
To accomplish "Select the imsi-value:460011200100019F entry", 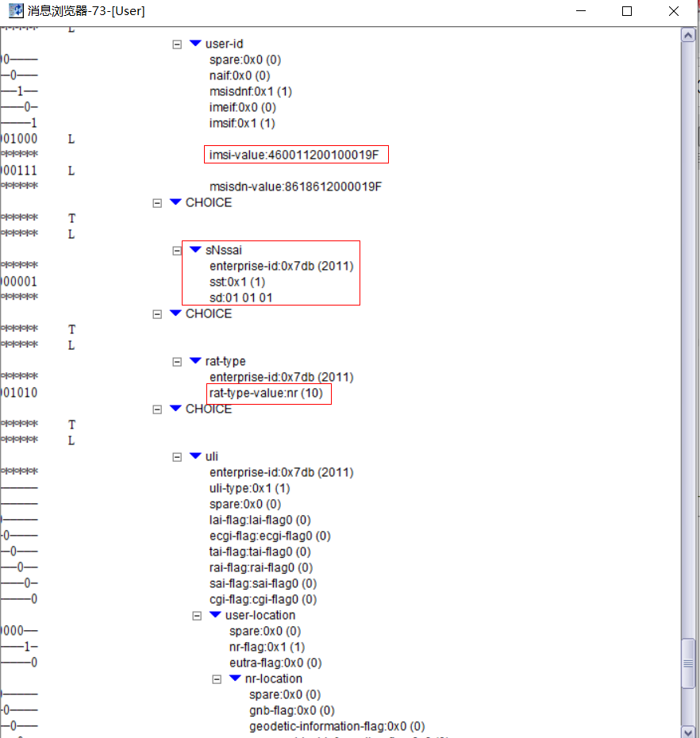I will [295, 154].
